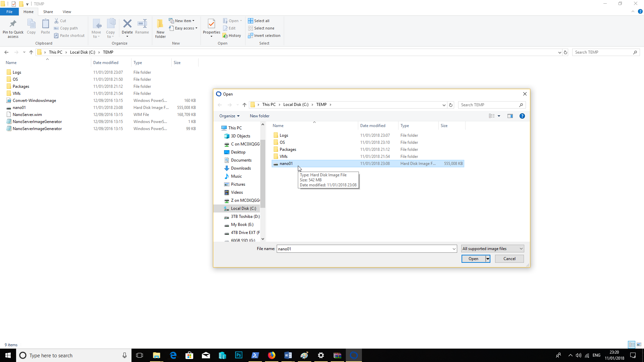Click refresh icon in dialog address bar
644x362 pixels.
click(451, 105)
